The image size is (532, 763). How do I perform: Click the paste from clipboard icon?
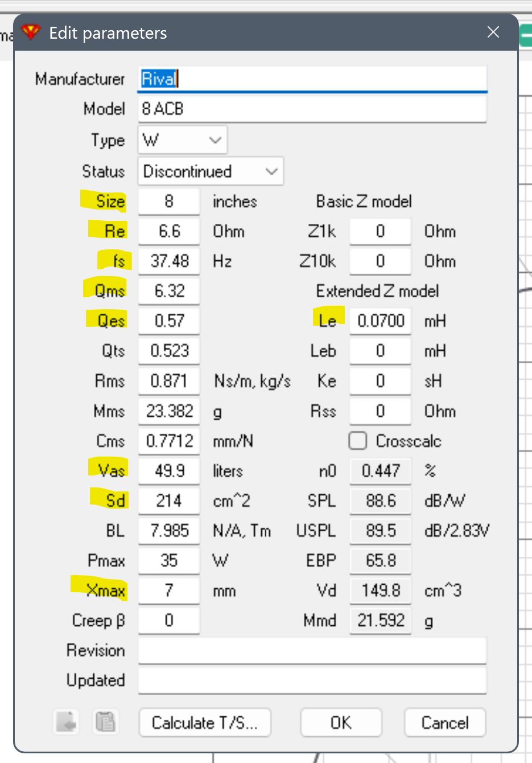point(105,723)
